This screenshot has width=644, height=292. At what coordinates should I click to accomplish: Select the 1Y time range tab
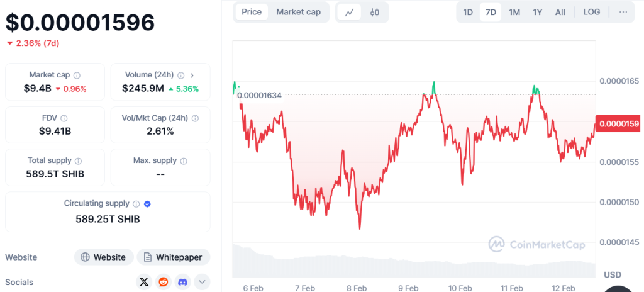537,12
